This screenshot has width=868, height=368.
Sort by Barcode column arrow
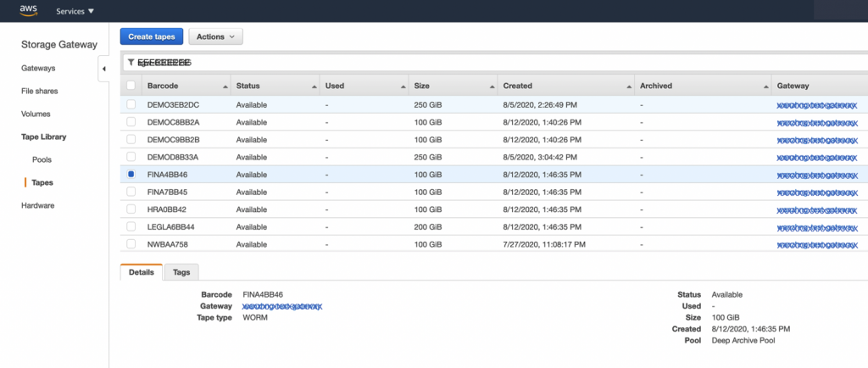coord(225,86)
